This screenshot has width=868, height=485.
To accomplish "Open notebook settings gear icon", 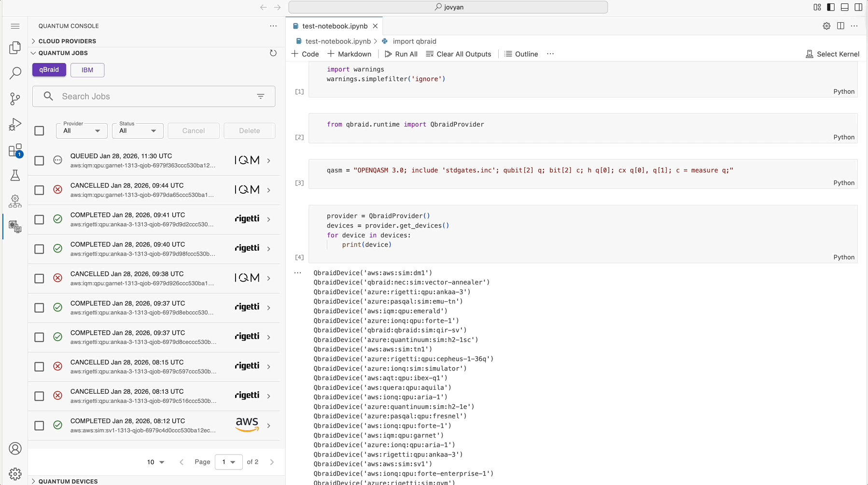I will (x=826, y=26).
